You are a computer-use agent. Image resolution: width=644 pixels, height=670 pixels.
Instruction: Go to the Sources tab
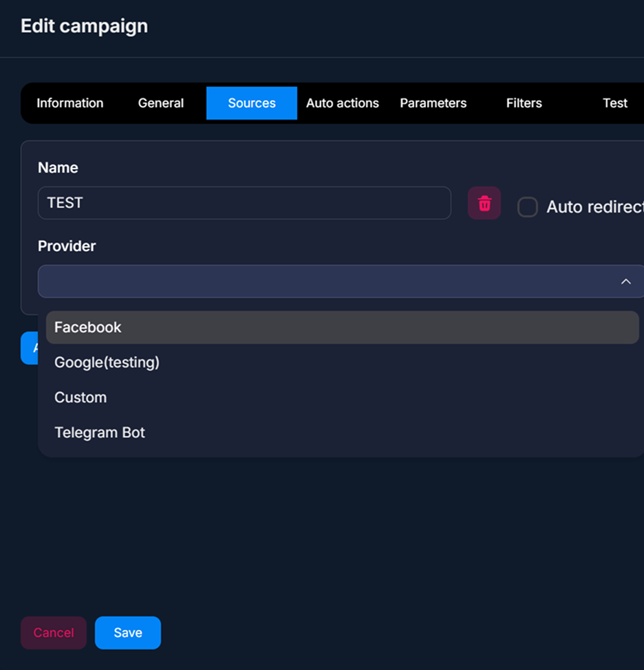pos(252,103)
